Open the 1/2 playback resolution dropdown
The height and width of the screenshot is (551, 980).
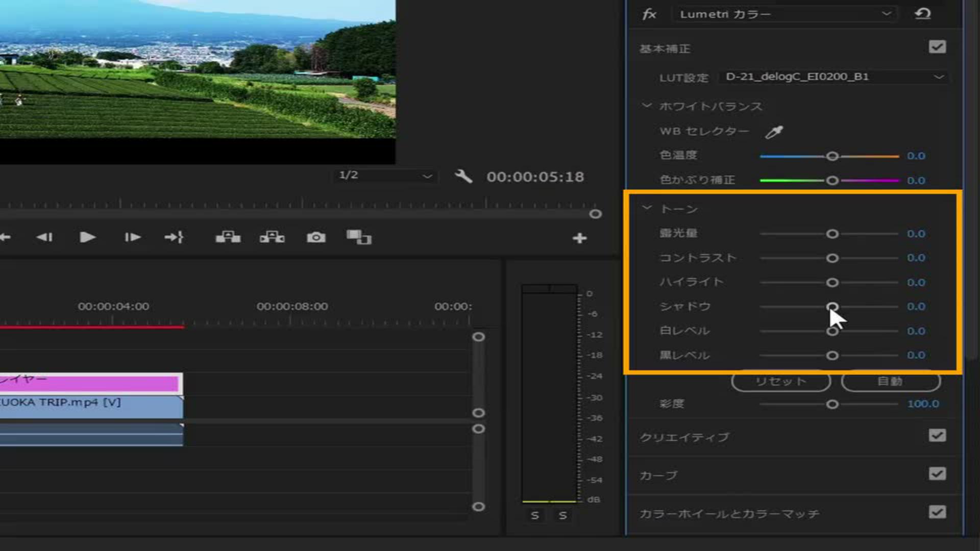385,176
